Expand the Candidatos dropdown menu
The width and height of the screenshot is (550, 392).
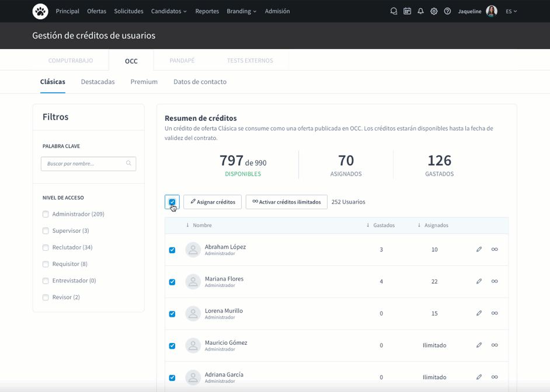(169, 11)
